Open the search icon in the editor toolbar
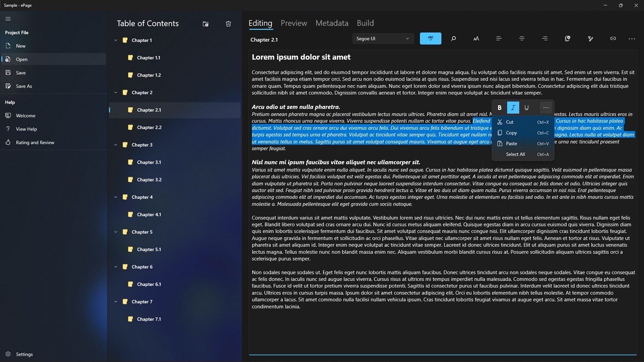 (453, 39)
